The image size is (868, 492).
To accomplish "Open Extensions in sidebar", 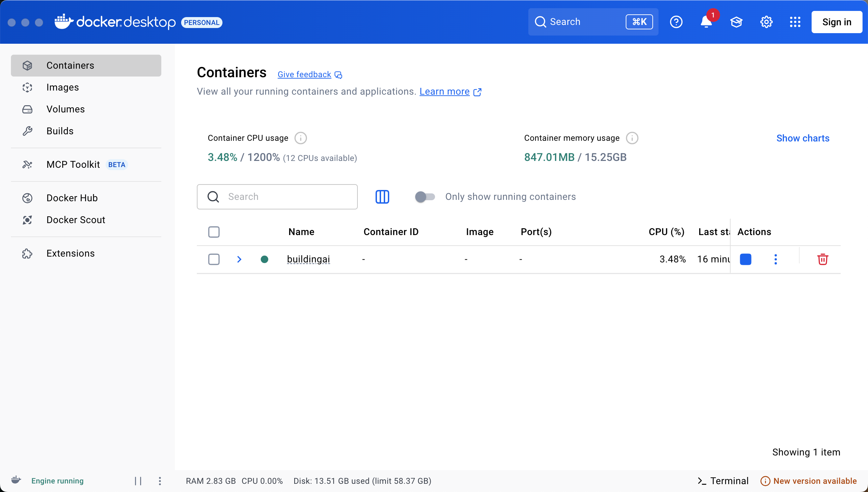I will click(x=86, y=254).
